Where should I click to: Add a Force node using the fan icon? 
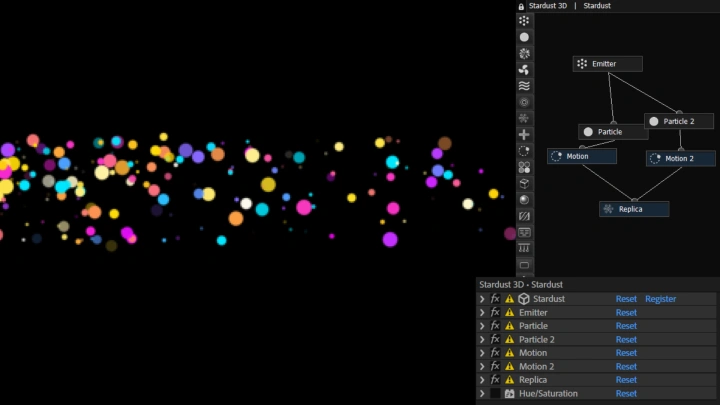[524, 70]
